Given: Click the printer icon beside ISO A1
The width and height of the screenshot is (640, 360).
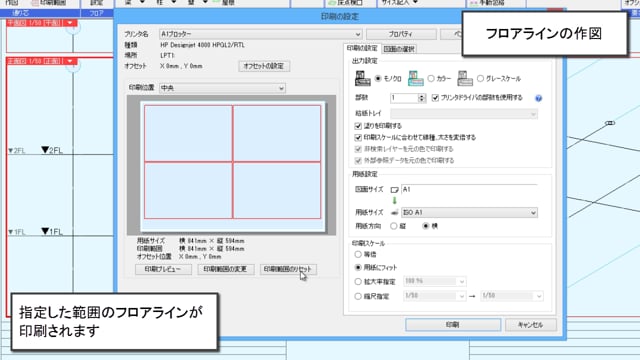Looking at the screenshot, I should (394, 213).
